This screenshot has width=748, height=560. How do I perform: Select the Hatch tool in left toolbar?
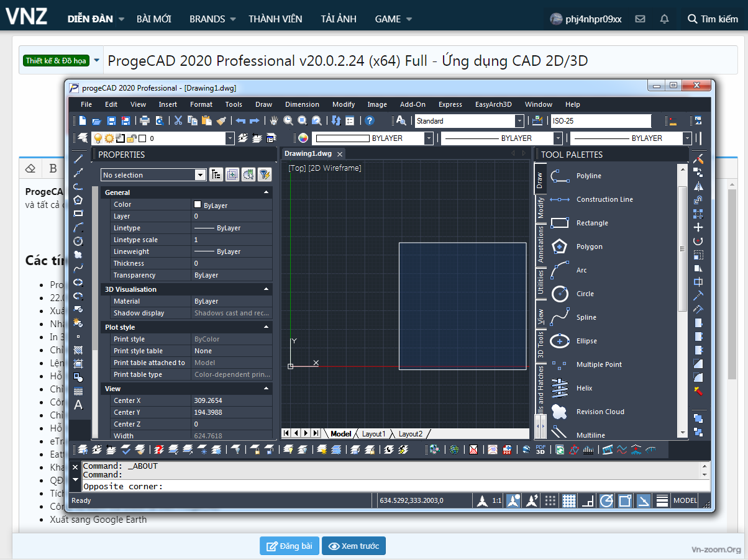pyautogui.click(x=78, y=350)
